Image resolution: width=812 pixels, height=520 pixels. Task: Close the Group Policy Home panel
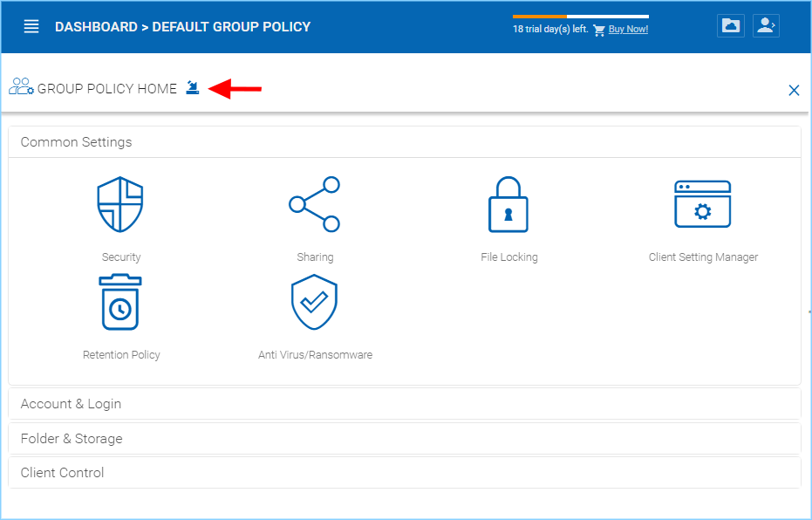(794, 91)
